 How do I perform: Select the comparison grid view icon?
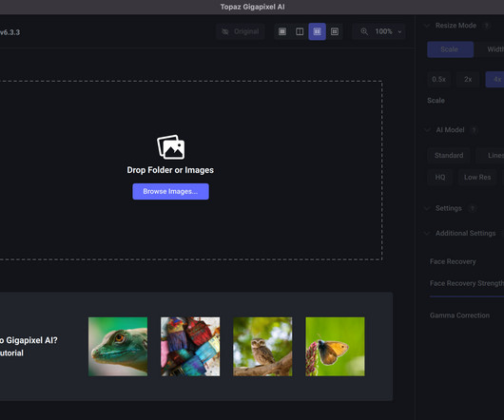tap(335, 31)
